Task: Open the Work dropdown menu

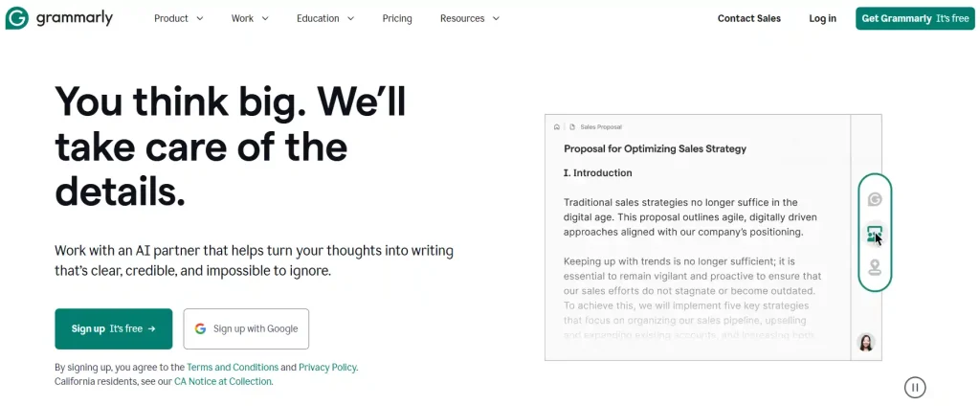Action: coord(250,18)
